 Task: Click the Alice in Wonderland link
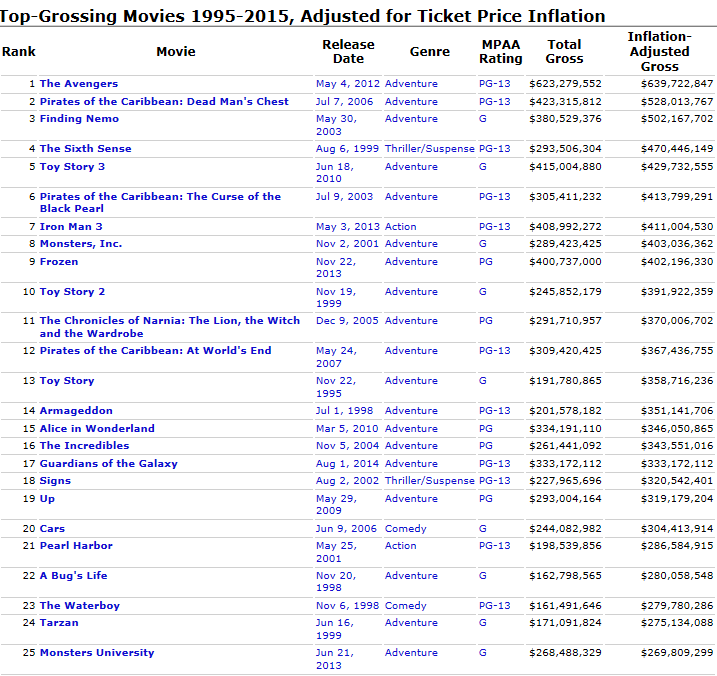97,429
